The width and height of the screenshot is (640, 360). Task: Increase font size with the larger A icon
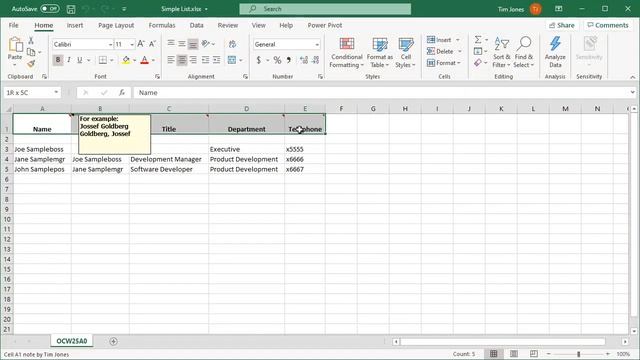(x=141, y=44)
